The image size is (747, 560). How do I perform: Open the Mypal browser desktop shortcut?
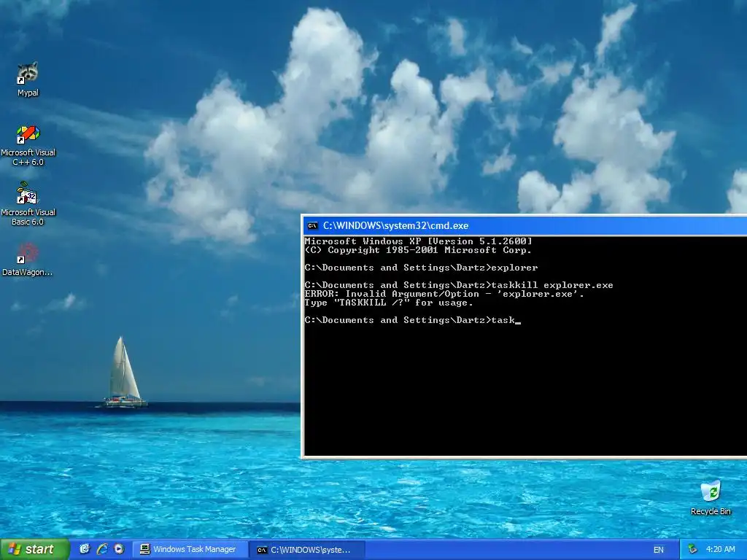tap(28, 79)
